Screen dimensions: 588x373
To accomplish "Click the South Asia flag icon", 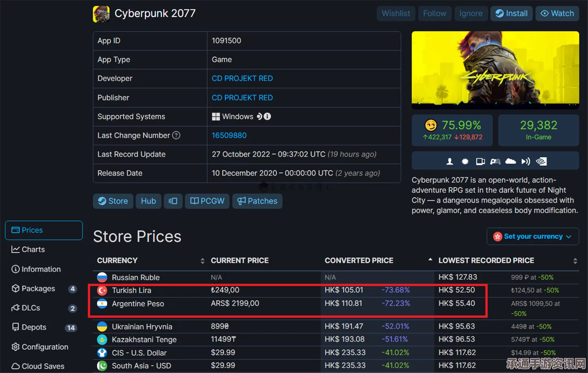I will [x=102, y=366].
